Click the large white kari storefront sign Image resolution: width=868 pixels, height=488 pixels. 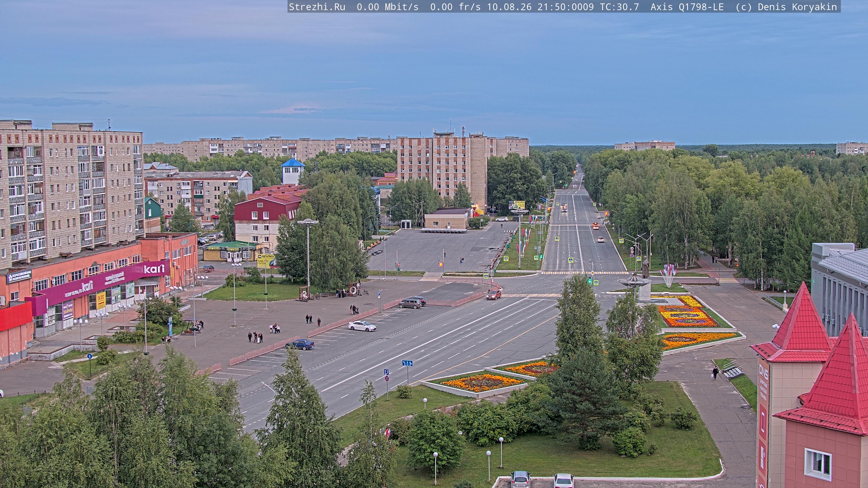tap(154, 269)
